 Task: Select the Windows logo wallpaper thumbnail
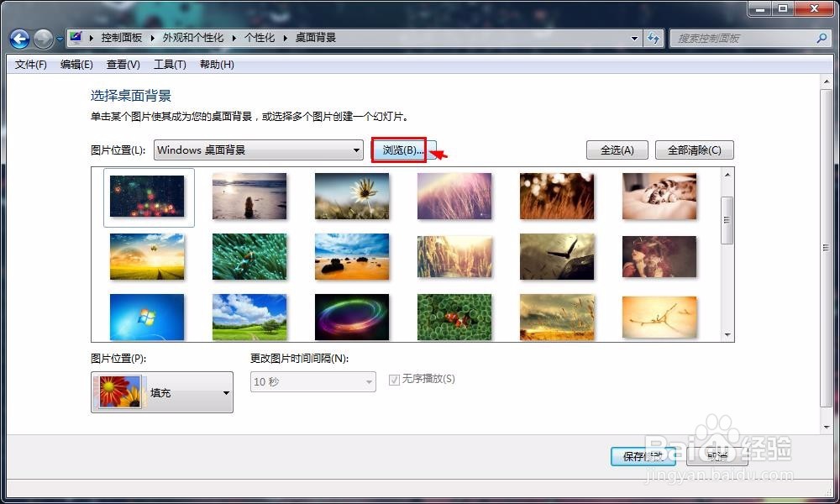coord(147,317)
